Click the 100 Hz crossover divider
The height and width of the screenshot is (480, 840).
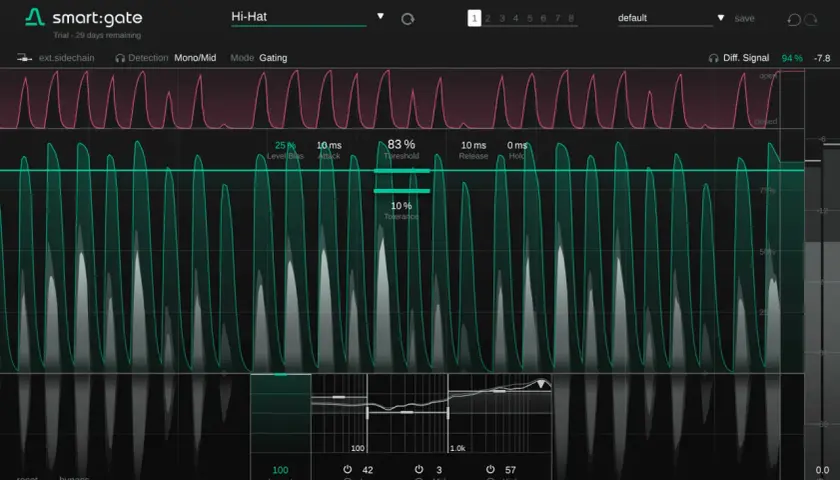coord(367,413)
